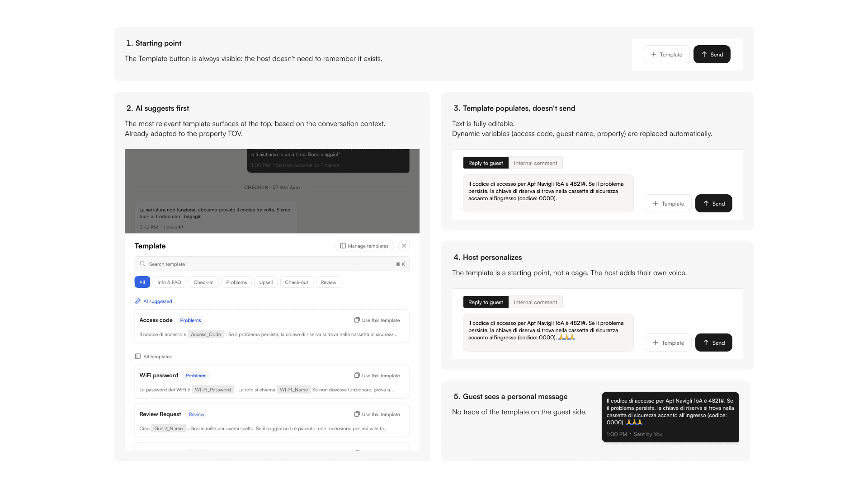
Task: Select the Review filter chip
Action: [328, 282]
